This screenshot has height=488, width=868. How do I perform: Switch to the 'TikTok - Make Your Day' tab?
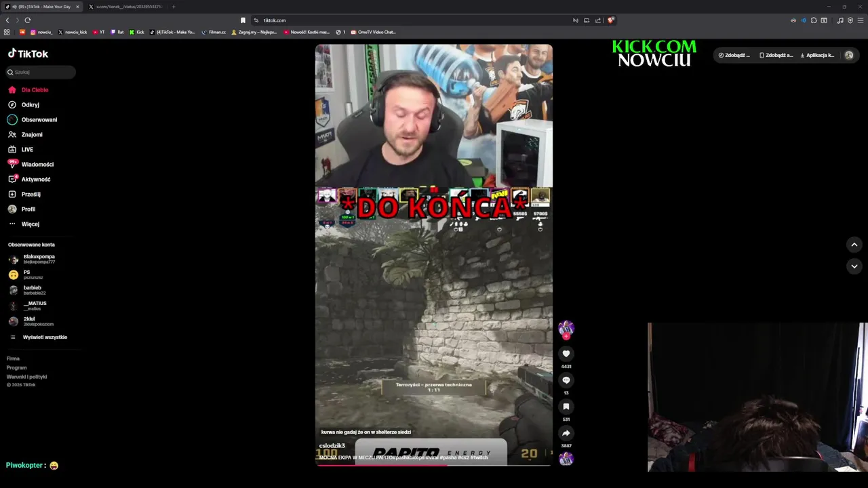pyautogui.click(x=41, y=7)
